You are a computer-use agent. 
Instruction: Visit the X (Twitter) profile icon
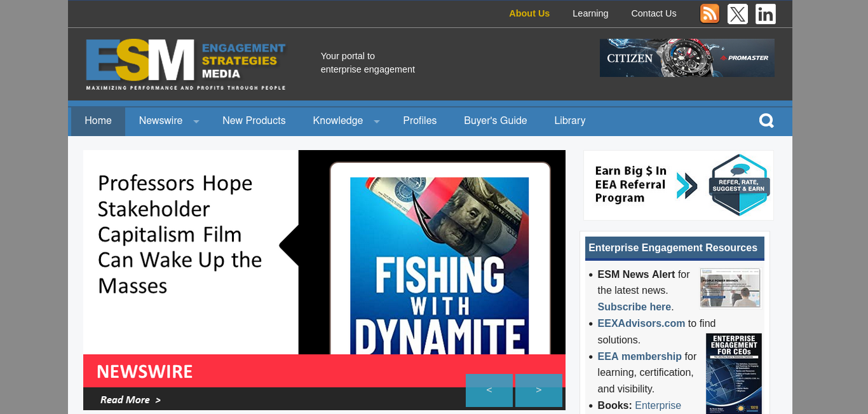tap(738, 13)
